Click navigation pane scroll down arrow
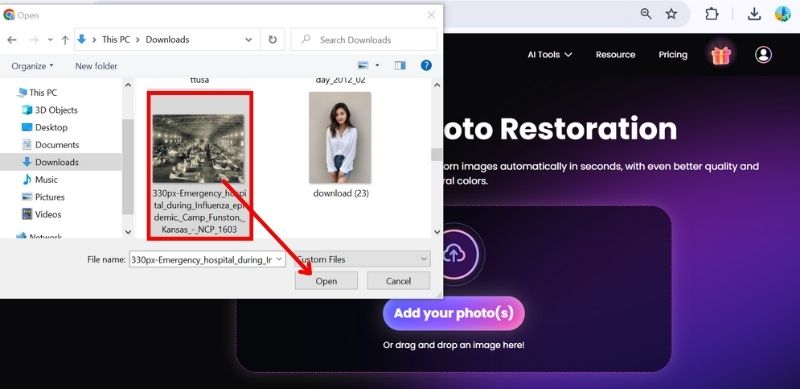Viewport: 800px width, 389px height. pos(128,232)
